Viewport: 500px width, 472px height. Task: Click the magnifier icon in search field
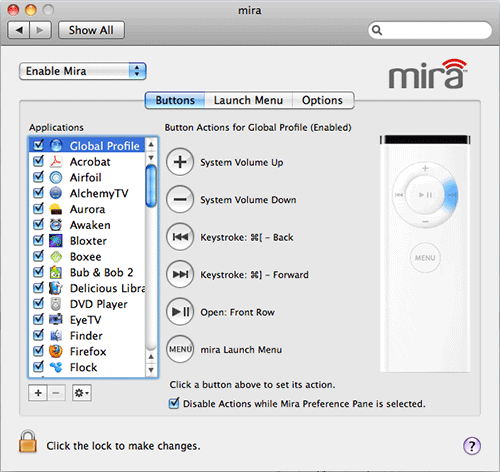click(x=377, y=30)
